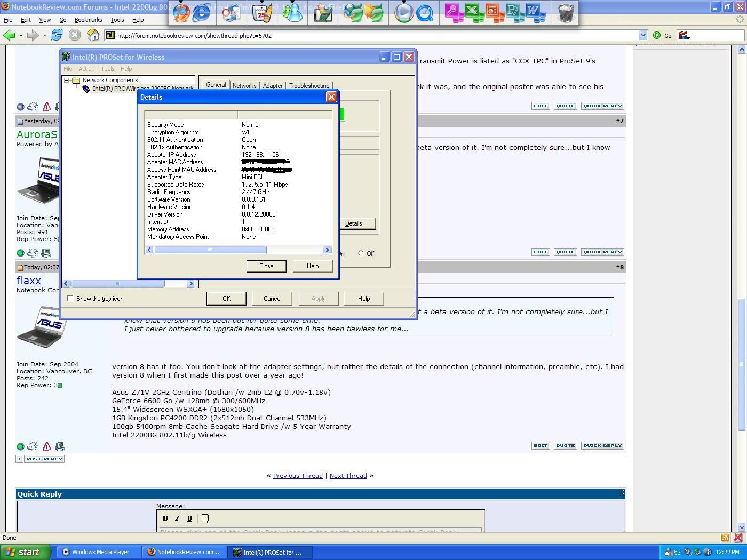Open the browser Tools menu
This screenshot has width=747, height=560.
[117, 20]
